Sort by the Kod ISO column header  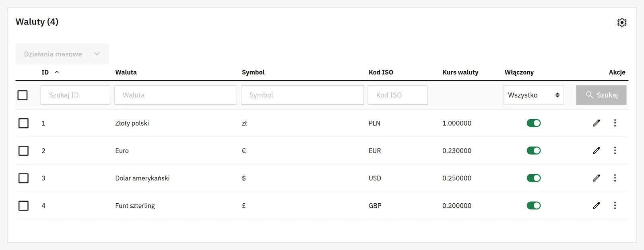(381, 72)
